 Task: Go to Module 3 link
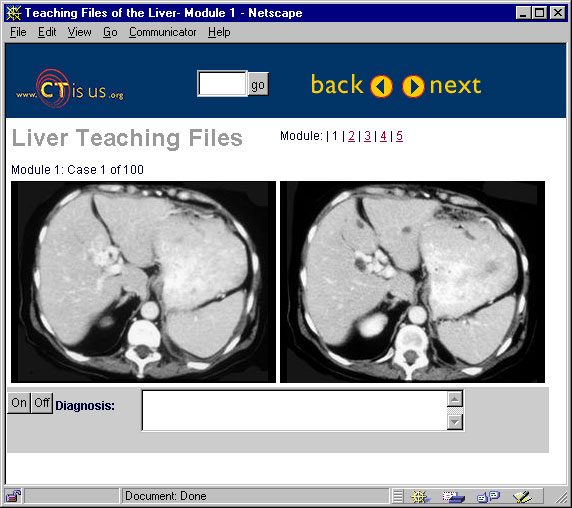pos(367,136)
